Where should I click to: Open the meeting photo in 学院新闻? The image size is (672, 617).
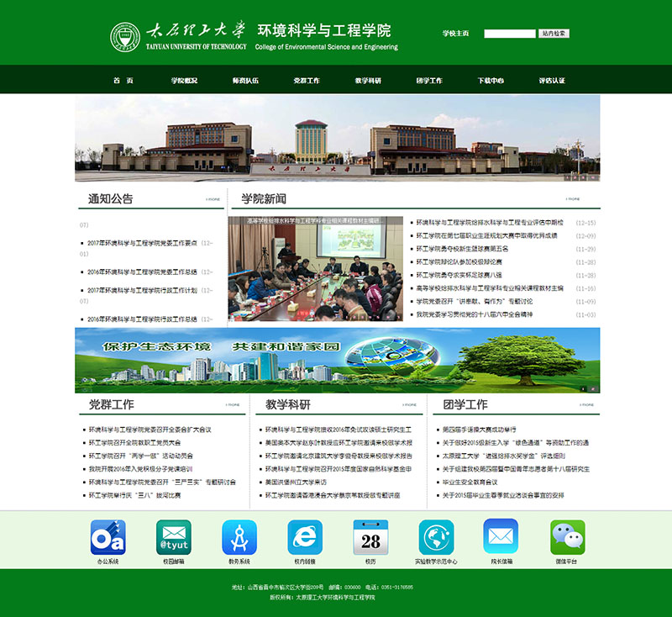pos(316,269)
